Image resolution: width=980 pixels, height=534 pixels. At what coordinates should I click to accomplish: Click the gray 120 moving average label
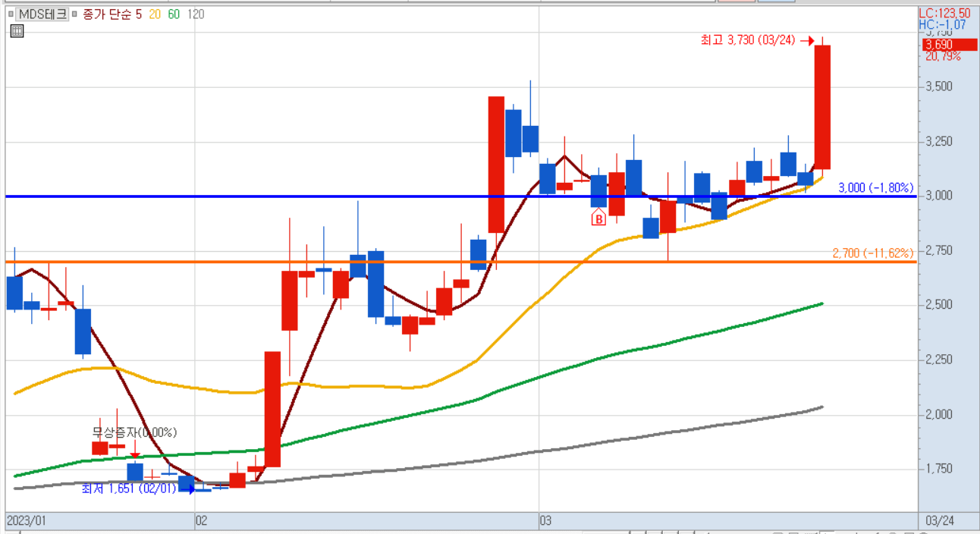196,14
